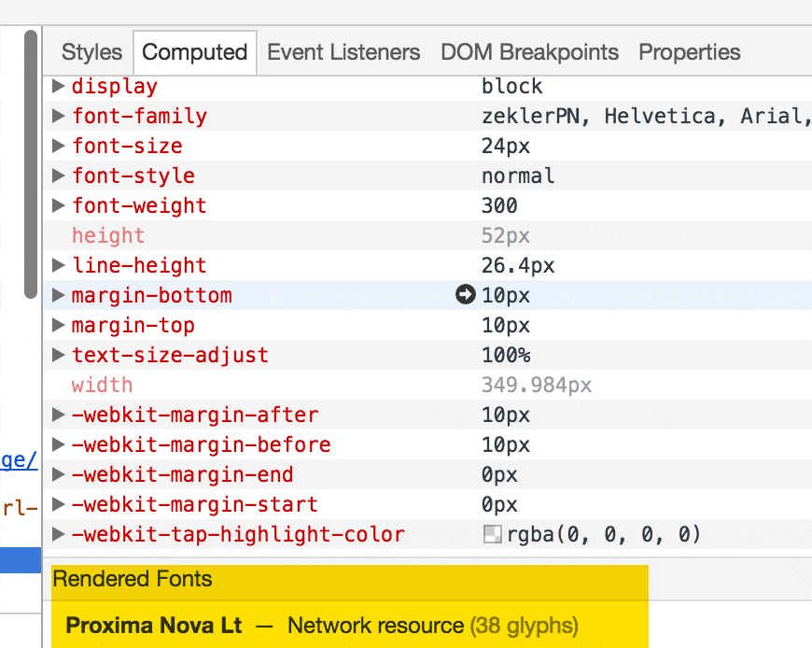This screenshot has width=812, height=648.
Task: Click the rgba(0, 0, 0, 0) color swatch
Action: click(x=492, y=535)
